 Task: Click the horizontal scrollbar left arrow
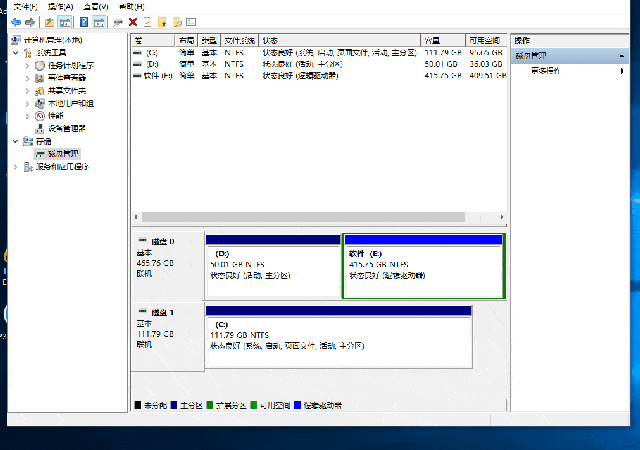(x=136, y=217)
